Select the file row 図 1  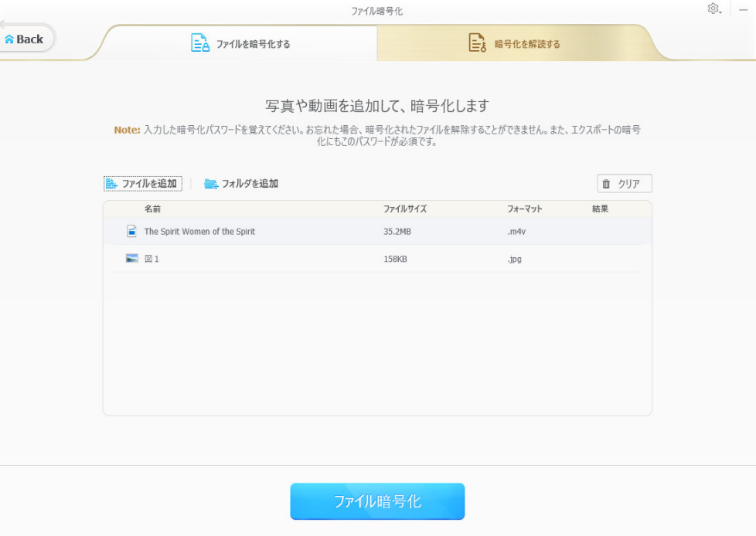tap(377, 259)
